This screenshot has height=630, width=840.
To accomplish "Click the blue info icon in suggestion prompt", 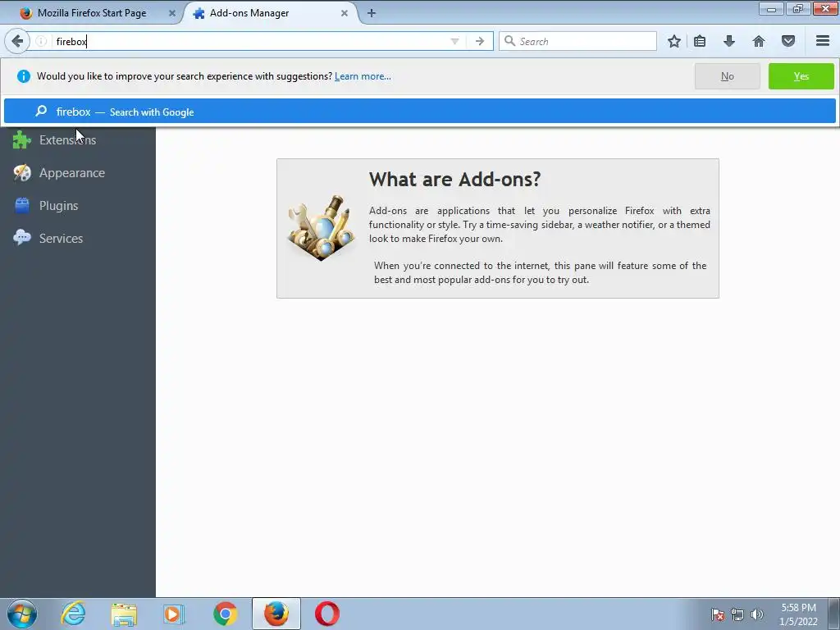I will (24, 76).
